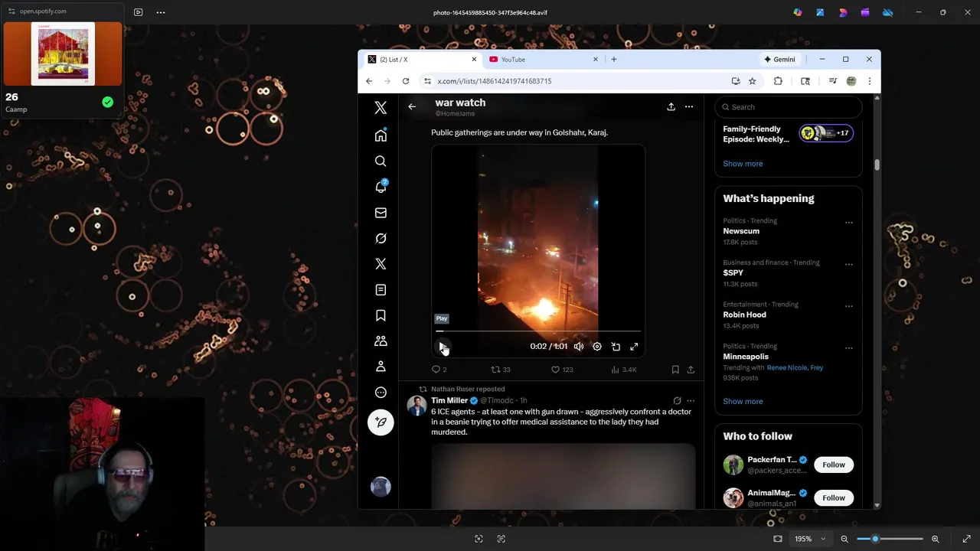Bookmark the Golshahr video post
Viewport: 980px width, 551px height.
pos(675,370)
